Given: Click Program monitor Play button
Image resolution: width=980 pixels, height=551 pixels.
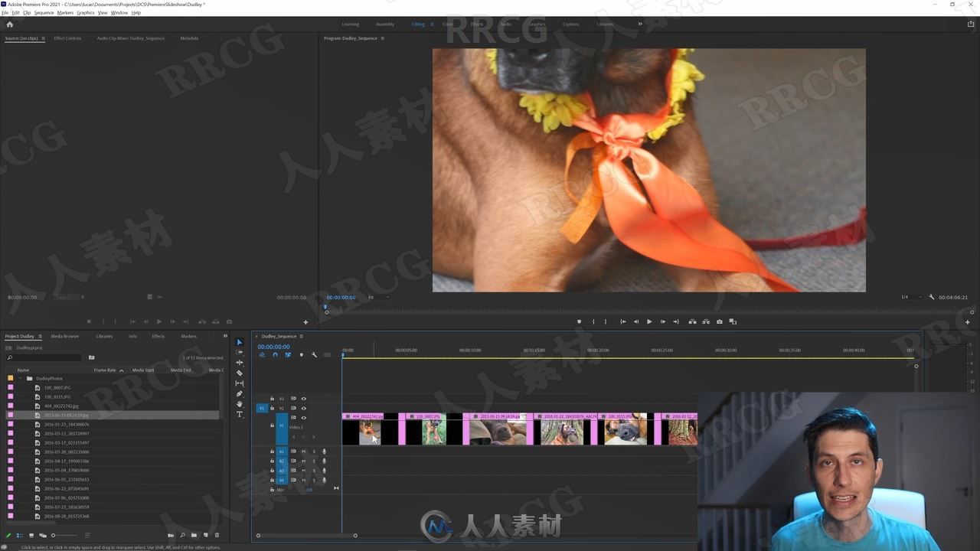Looking at the screenshot, I should tap(649, 321).
